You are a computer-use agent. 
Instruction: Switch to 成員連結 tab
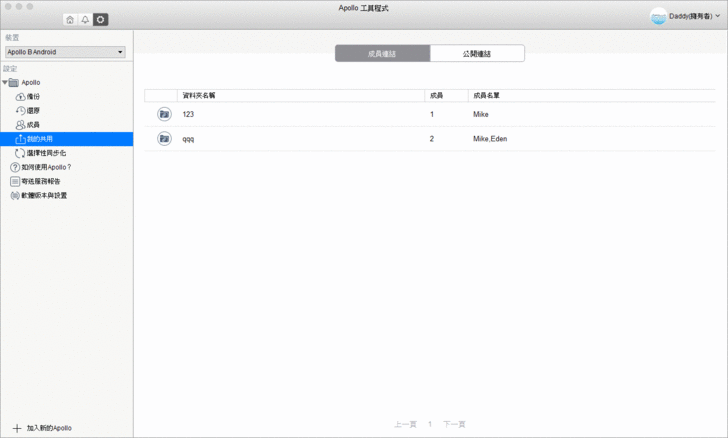coord(382,54)
